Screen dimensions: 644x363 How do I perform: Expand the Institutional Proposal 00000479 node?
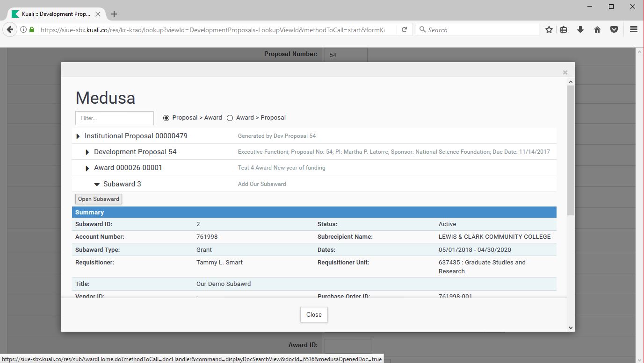78,136
